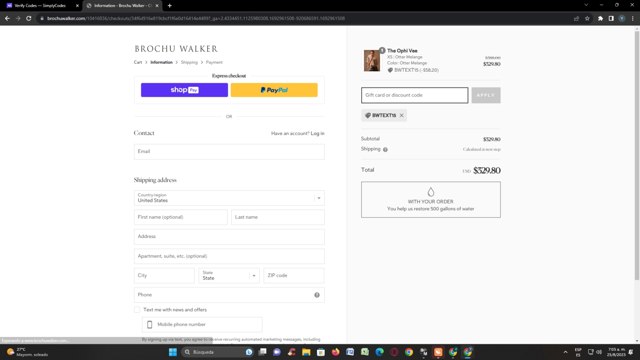640x360 pixels.
Task: Click the taskbar Búsqueda search box
Action: tap(217, 352)
